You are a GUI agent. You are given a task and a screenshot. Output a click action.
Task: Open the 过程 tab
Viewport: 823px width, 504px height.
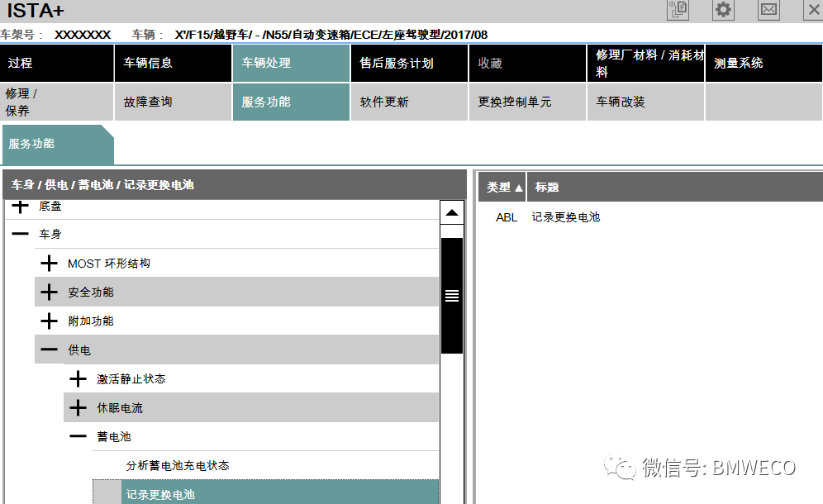point(57,63)
